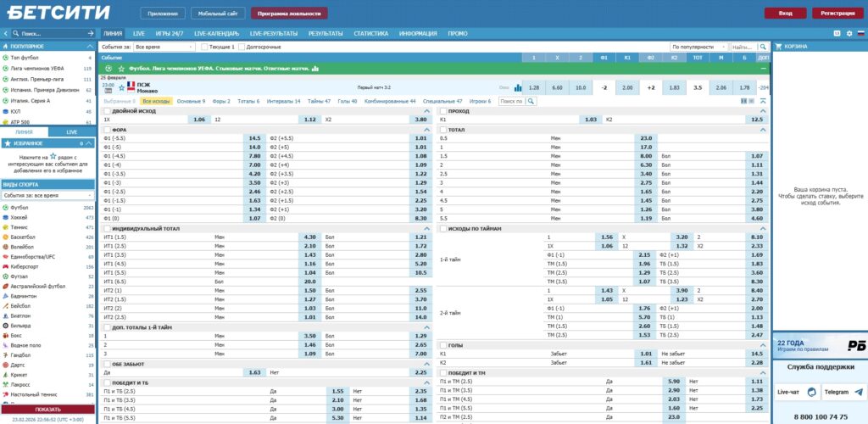Image resolution: width=868 pixels, height=424 pixels.
Task: Add PSG–Monaco match to favorites star
Action: [121, 86]
